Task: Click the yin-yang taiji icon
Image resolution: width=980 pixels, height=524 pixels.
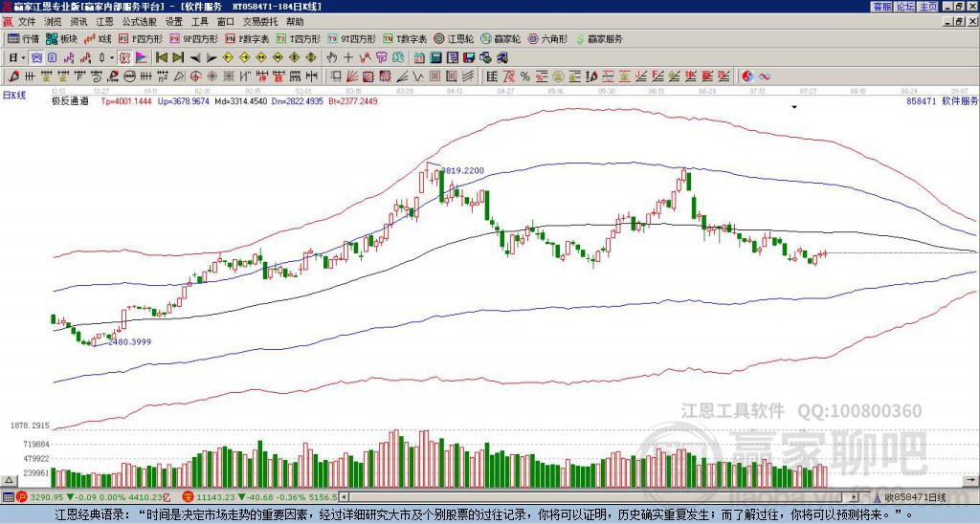Action: 747,76
